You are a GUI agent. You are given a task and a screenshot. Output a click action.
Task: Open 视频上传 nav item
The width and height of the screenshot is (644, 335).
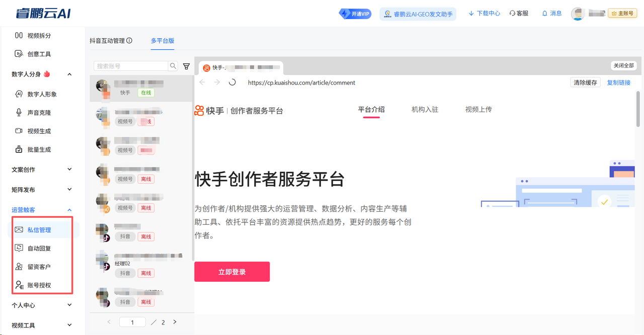click(x=478, y=109)
